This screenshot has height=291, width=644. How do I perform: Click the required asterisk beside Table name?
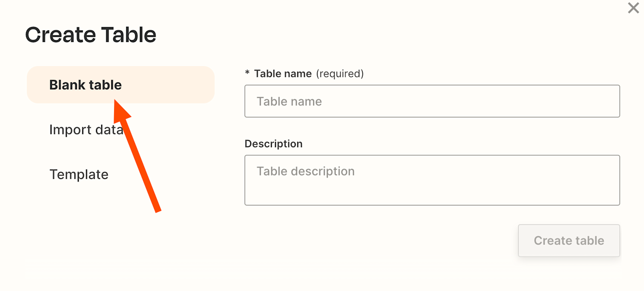(x=247, y=74)
